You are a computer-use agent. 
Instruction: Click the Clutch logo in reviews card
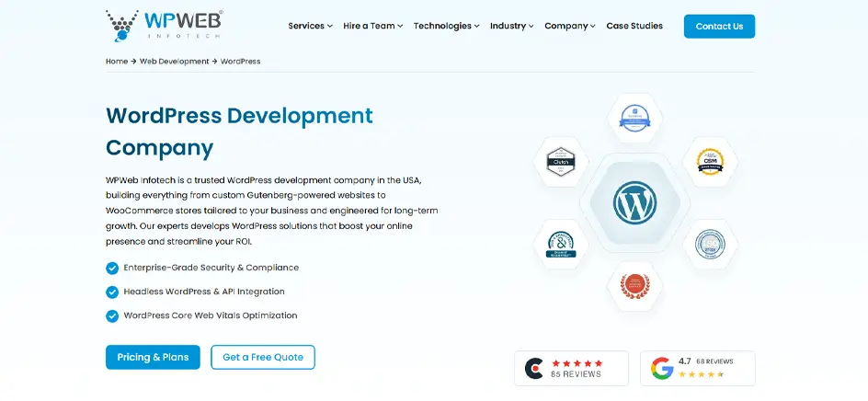coord(534,368)
